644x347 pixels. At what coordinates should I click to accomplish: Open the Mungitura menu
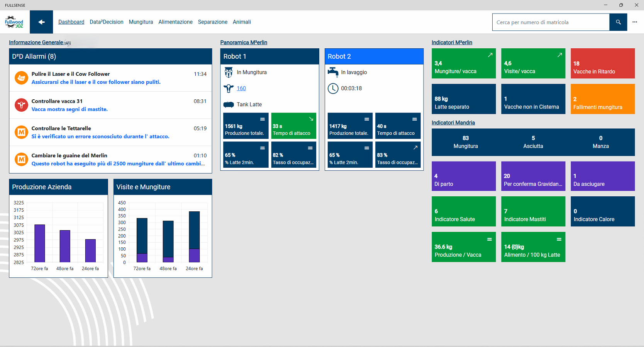click(141, 22)
